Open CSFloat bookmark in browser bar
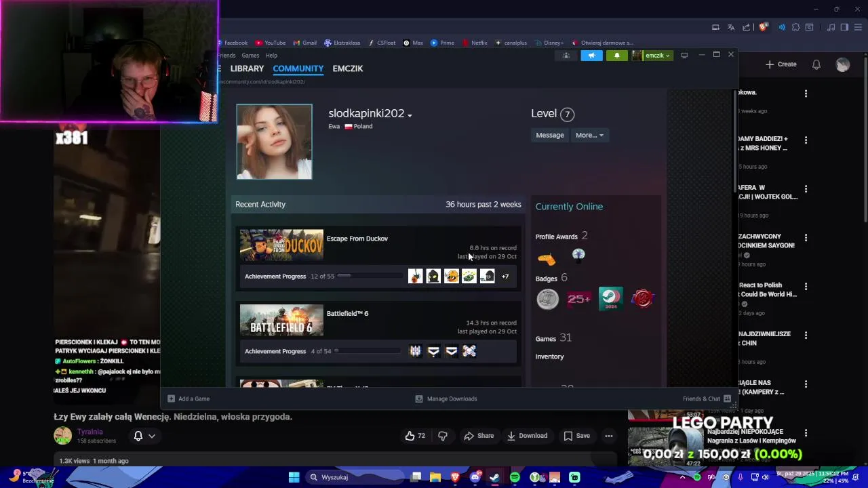Viewport: 868px width, 488px height. click(x=382, y=43)
